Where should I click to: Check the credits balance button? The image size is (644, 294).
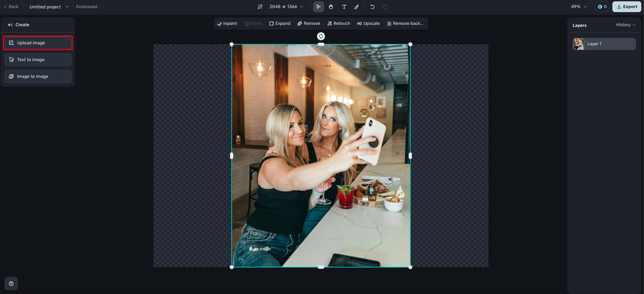click(x=602, y=7)
